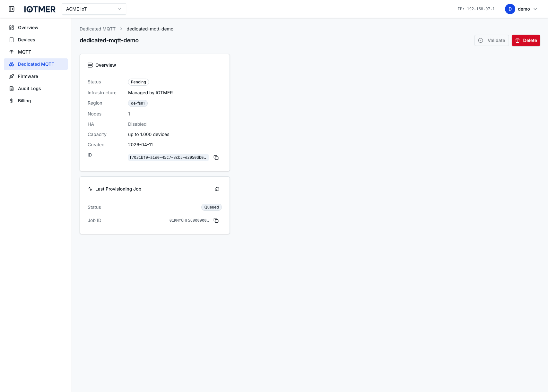Image resolution: width=548 pixels, height=392 pixels.
Task: Click the MQTT wifi icon in sidebar
Action: pyautogui.click(x=12, y=52)
